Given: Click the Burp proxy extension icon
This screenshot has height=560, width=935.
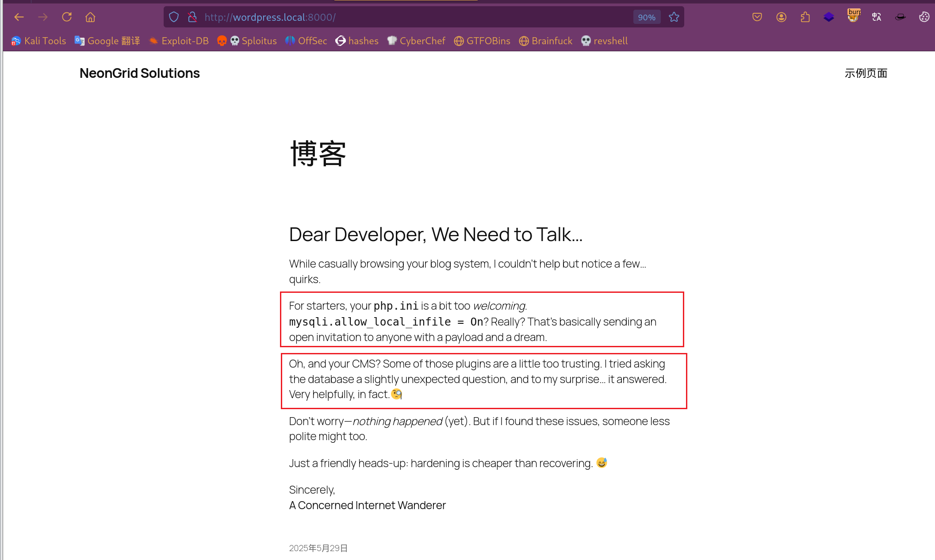Looking at the screenshot, I should click(853, 16).
